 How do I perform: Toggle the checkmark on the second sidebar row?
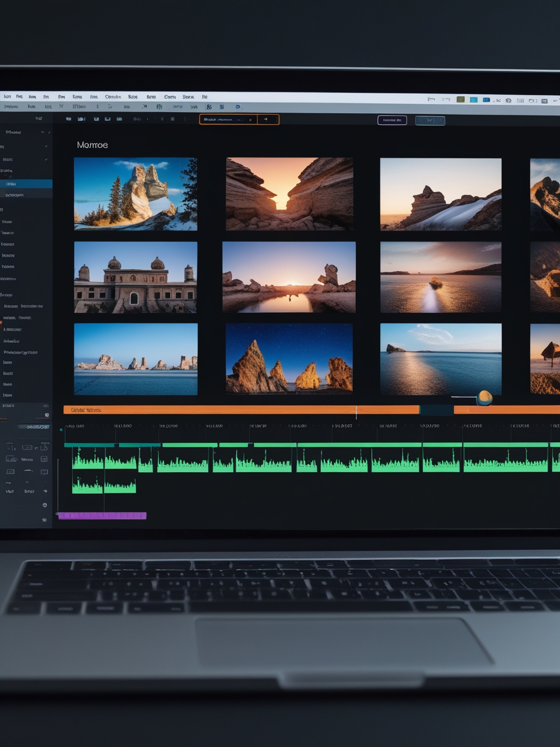46,146
